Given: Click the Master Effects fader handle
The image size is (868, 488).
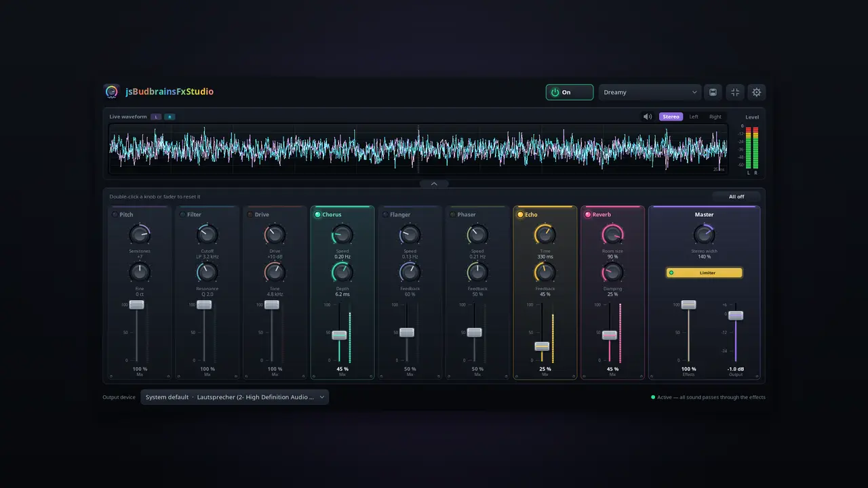Looking at the screenshot, I should click(x=689, y=305).
